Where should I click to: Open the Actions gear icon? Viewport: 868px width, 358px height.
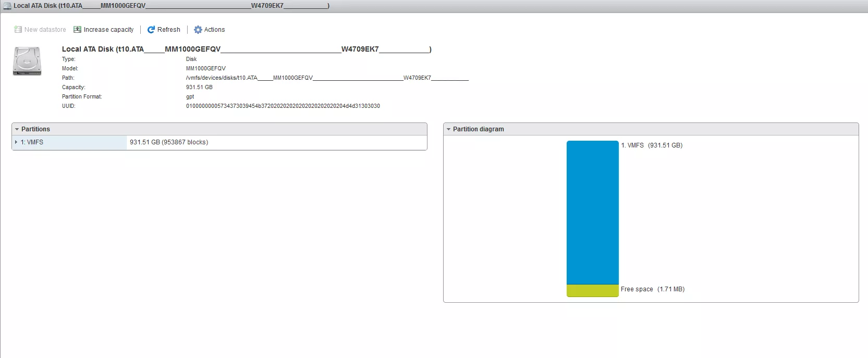198,30
